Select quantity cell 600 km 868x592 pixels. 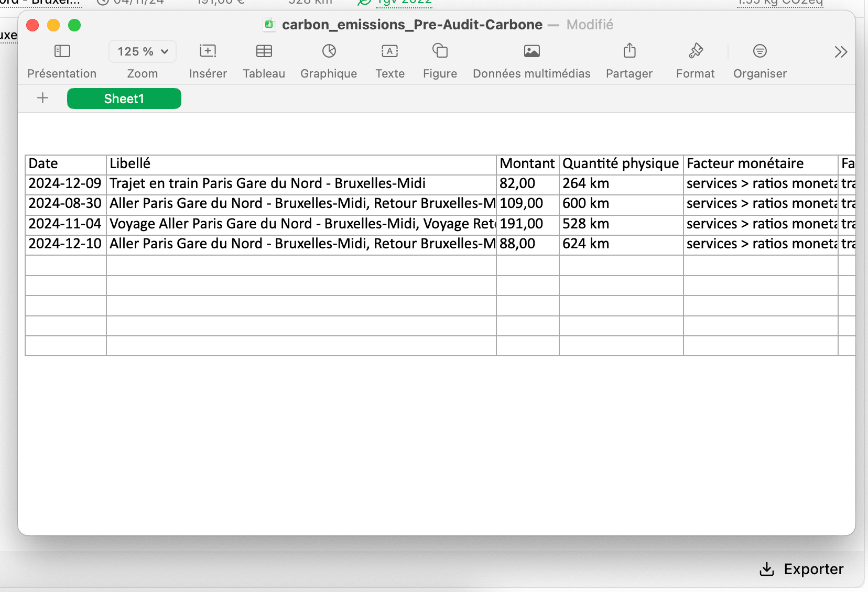(x=621, y=204)
